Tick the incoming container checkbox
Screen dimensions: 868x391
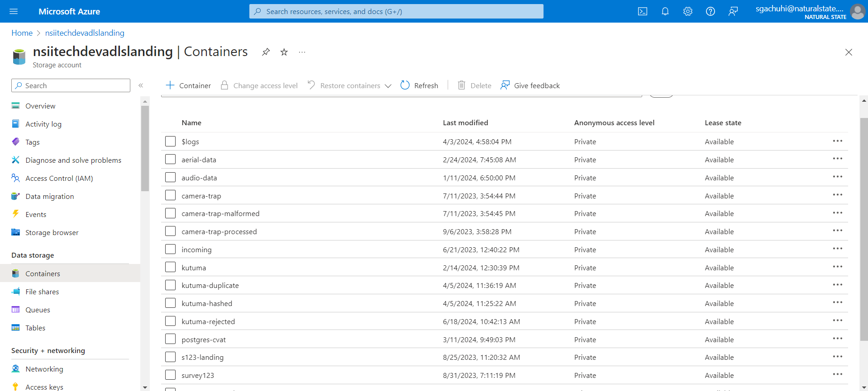[170, 249]
